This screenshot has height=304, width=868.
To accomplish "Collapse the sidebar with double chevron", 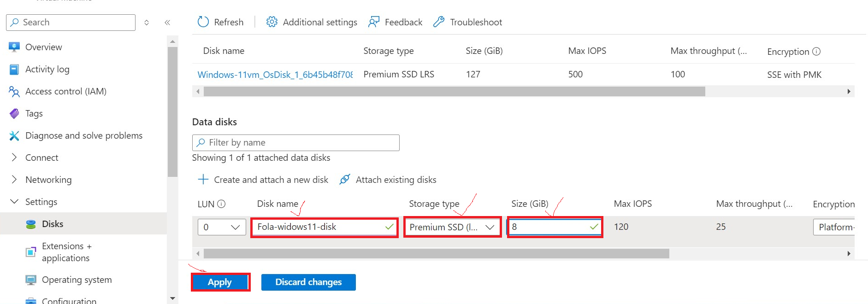I will (x=167, y=23).
